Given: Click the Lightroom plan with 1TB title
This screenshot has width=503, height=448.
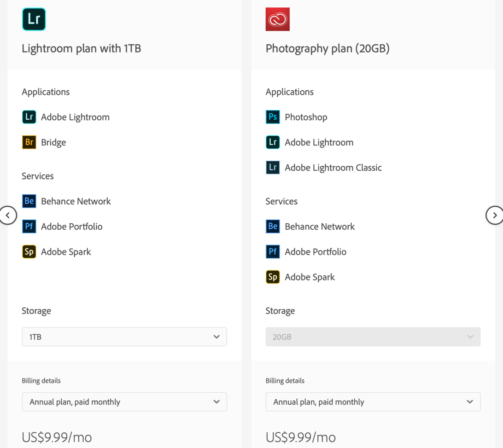Looking at the screenshot, I should point(82,48).
